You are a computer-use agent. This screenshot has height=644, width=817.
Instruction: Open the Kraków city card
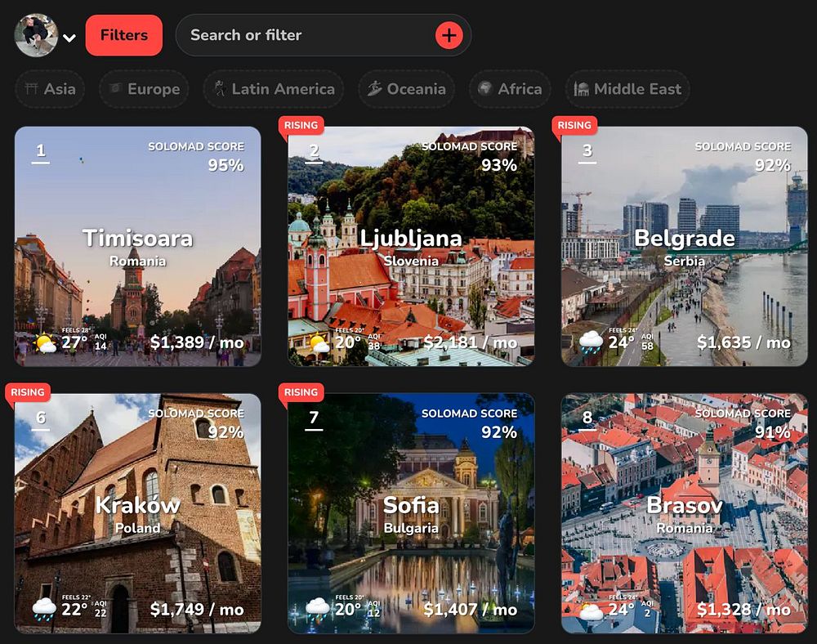(x=137, y=513)
